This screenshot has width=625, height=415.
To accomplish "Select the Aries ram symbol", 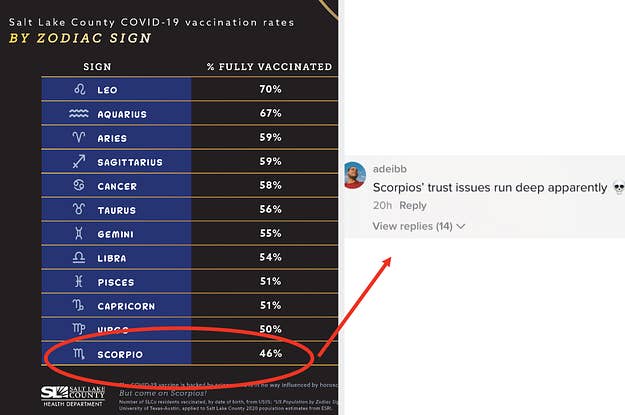I will [x=79, y=137].
